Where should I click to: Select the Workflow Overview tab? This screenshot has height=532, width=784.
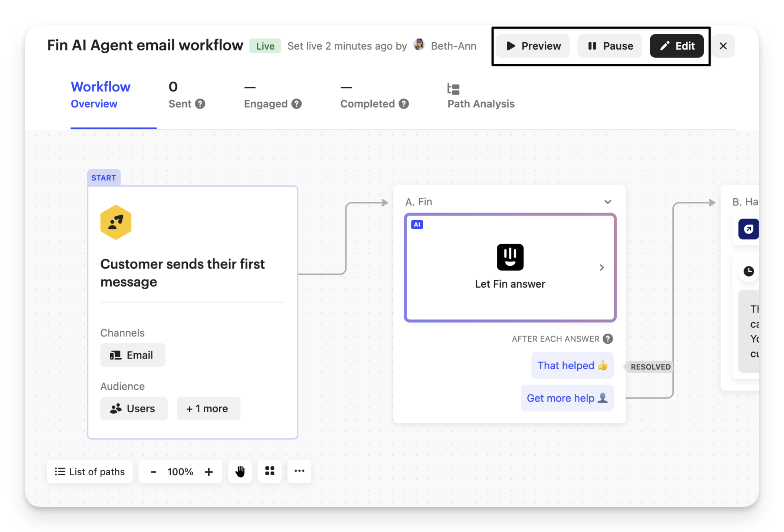point(101,95)
